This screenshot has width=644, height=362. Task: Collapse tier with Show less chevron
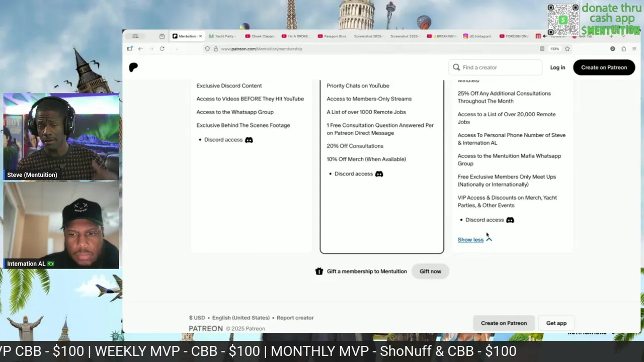click(489, 239)
